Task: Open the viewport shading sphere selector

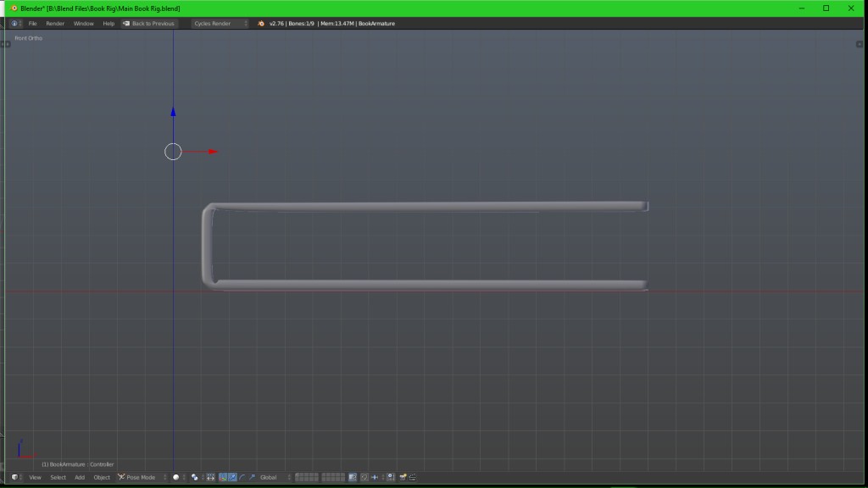Action: point(176,477)
